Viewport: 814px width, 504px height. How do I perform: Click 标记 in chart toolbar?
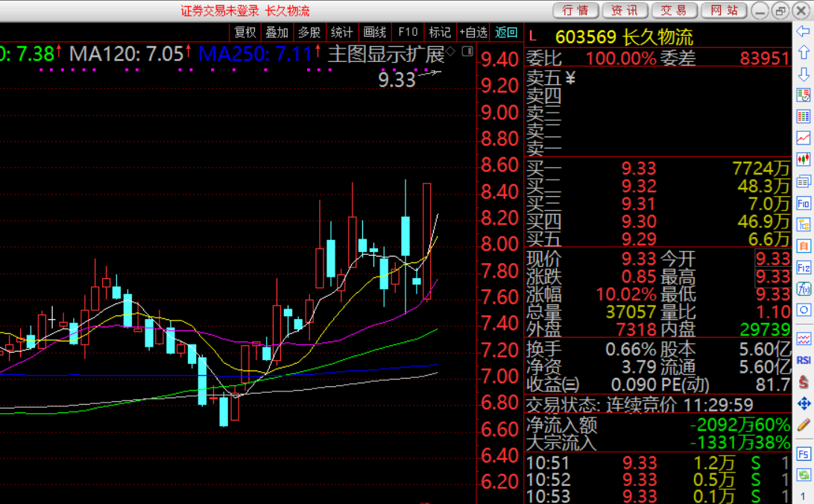440,32
